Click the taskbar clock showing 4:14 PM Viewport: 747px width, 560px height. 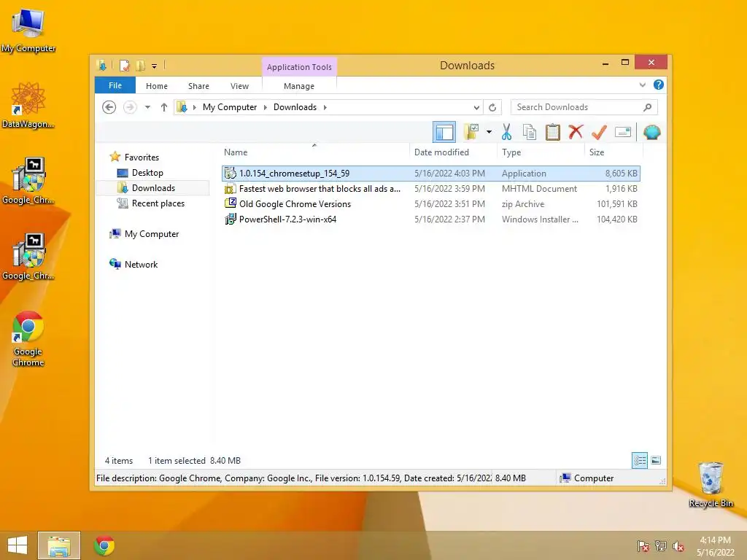[715, 546]
